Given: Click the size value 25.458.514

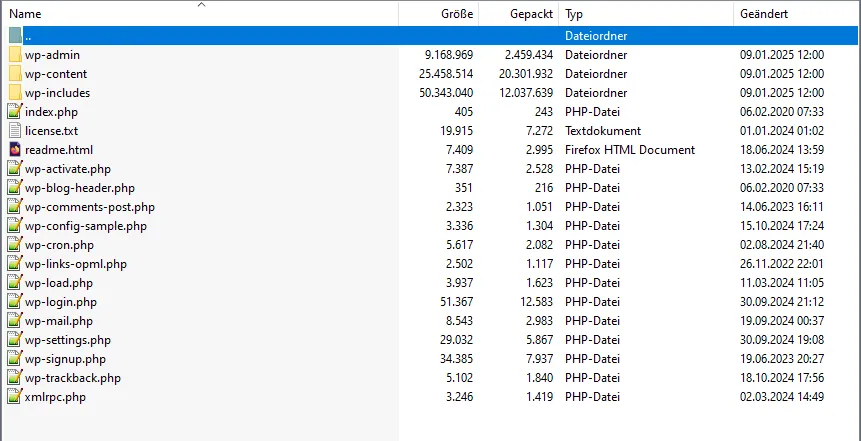Looking at the screenshot, I should click(446, 74).
